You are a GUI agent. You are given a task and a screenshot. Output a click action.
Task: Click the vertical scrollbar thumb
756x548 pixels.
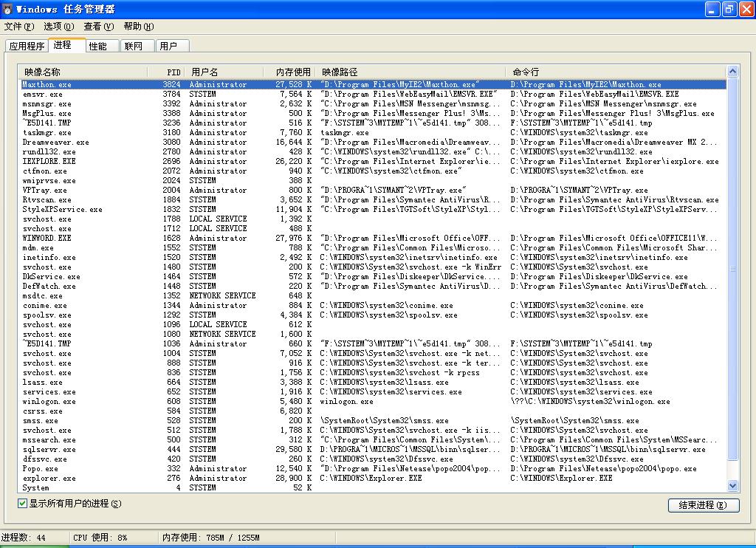coord(733,269)
